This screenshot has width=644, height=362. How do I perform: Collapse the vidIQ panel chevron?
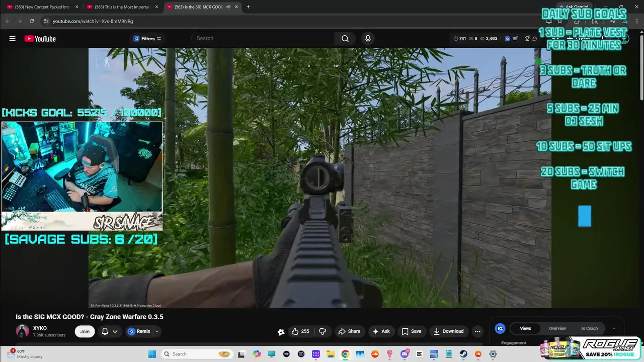(x=614, y=328)
